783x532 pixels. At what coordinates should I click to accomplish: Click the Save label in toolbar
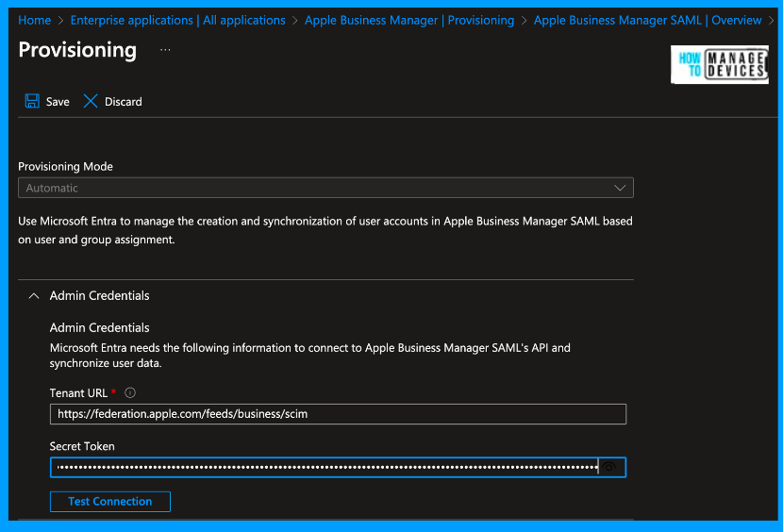(58, 102)
